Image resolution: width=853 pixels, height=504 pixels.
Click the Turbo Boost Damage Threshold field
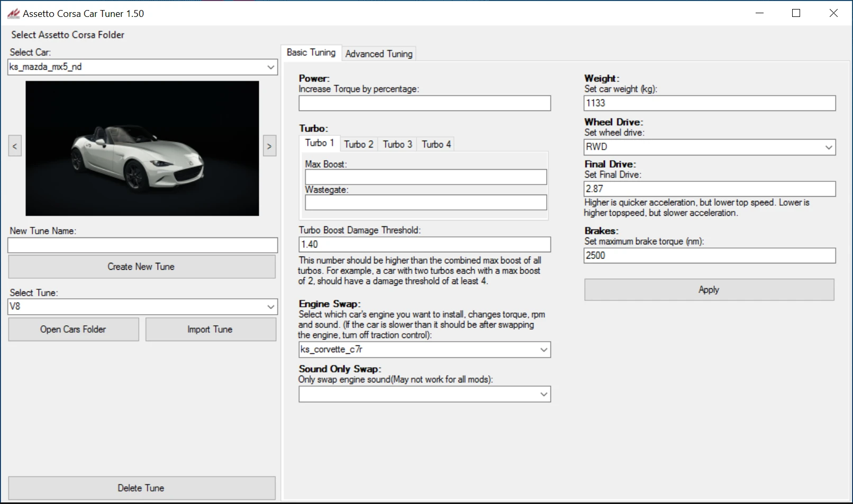[x=424, y=244]
